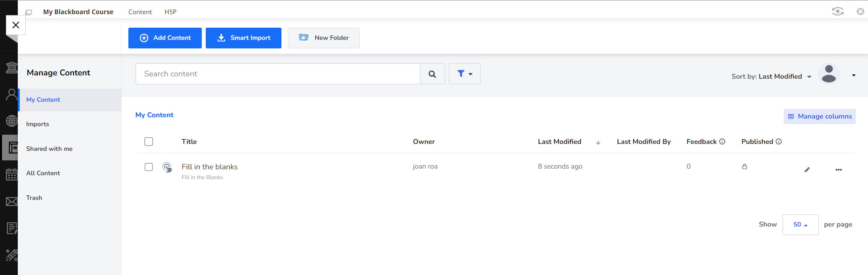Open the three-dot more options menu
The height and width of the screenshot is (275, 868).
[838, 170]
